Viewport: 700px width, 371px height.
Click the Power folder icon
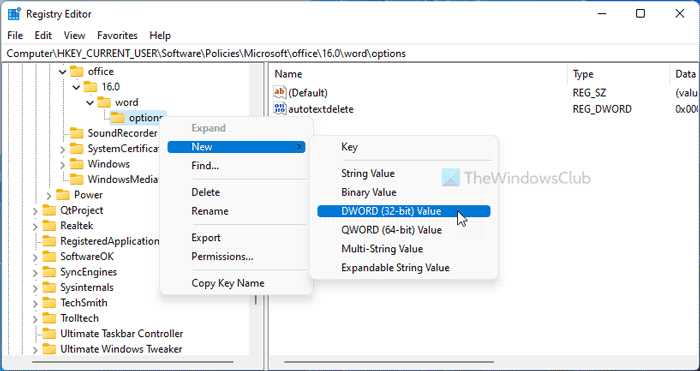click(x=63, y=195)
